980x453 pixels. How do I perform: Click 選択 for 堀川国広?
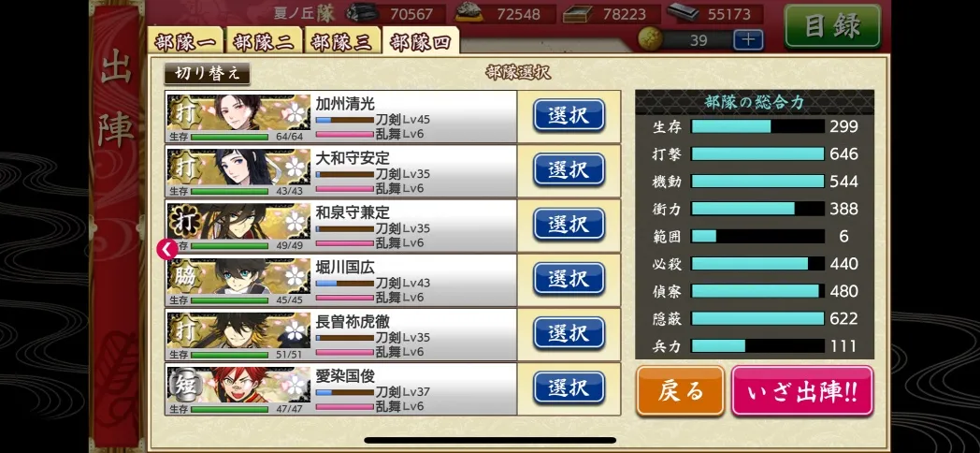tap(569, 278)
